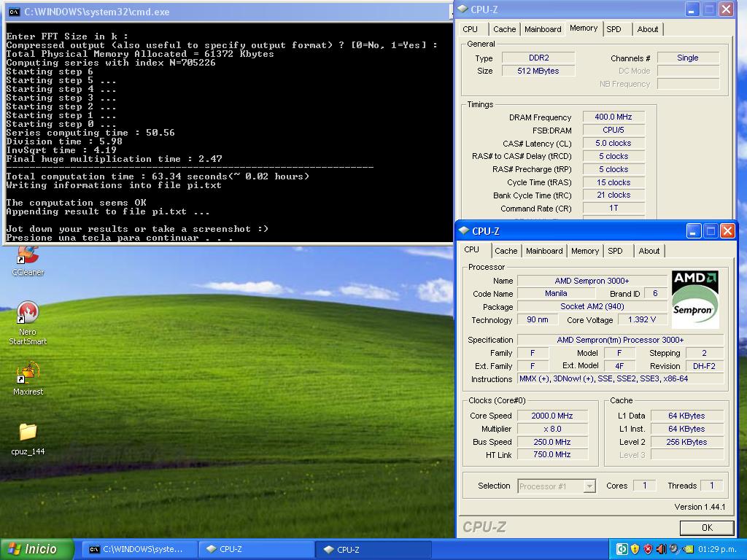Viewport: 747px width, 560px height.
Task: Click the 1T command rate value
Action: click(613, 208)
